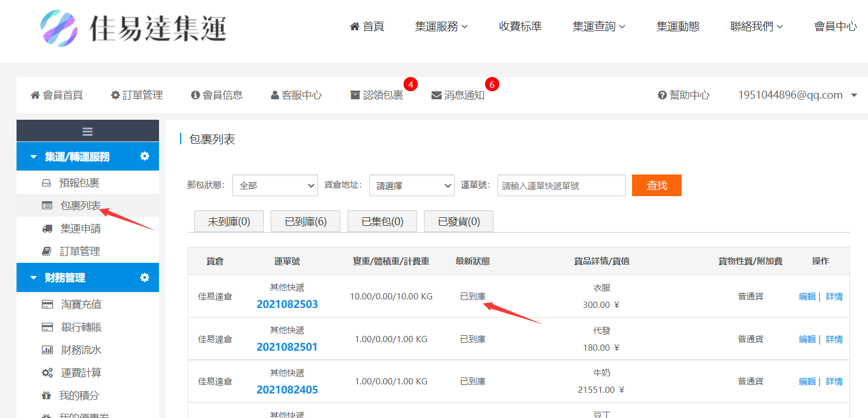Click the gear icon in 財務管理 header
The height and width of the screenshot is (418, 868).
pyautogui.click(x=145, y=277)
